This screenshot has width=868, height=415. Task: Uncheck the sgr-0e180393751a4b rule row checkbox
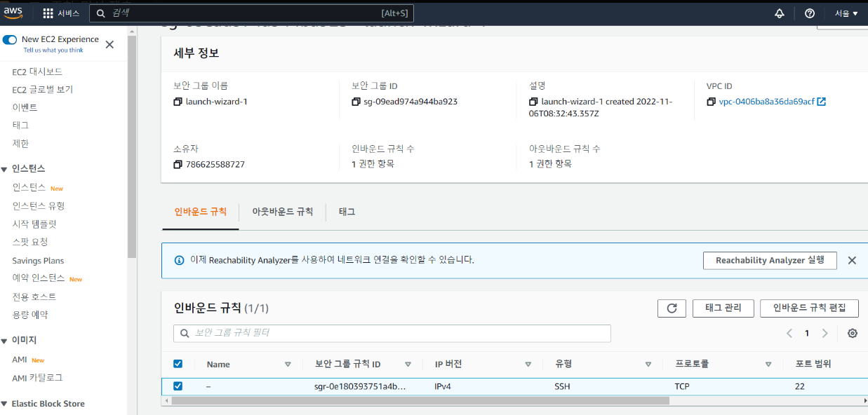178,386
